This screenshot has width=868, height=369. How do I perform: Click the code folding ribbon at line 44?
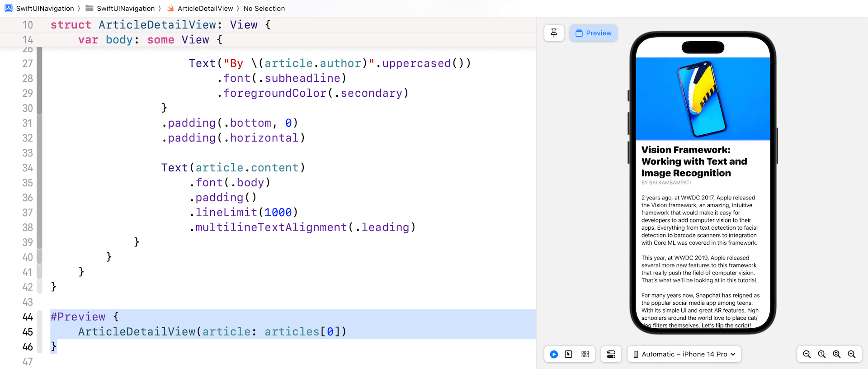tap(40, 317)
